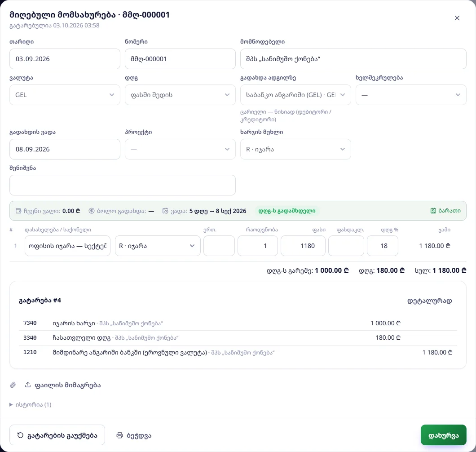This screenshot has width=476, height=452.
Task: Click the paperclip attachment icon
Action: tap(13, 385)
